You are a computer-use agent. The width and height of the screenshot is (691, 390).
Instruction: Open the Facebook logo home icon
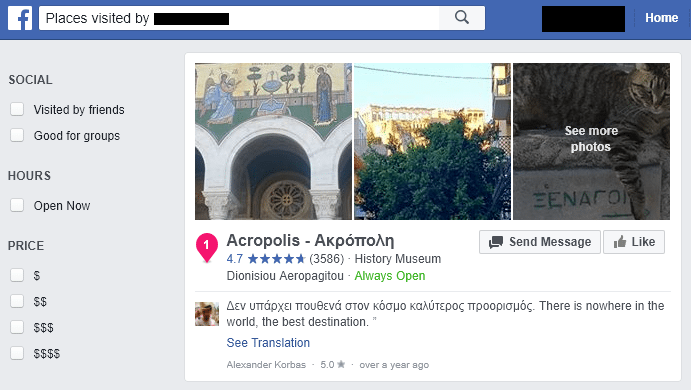(20, 18)
